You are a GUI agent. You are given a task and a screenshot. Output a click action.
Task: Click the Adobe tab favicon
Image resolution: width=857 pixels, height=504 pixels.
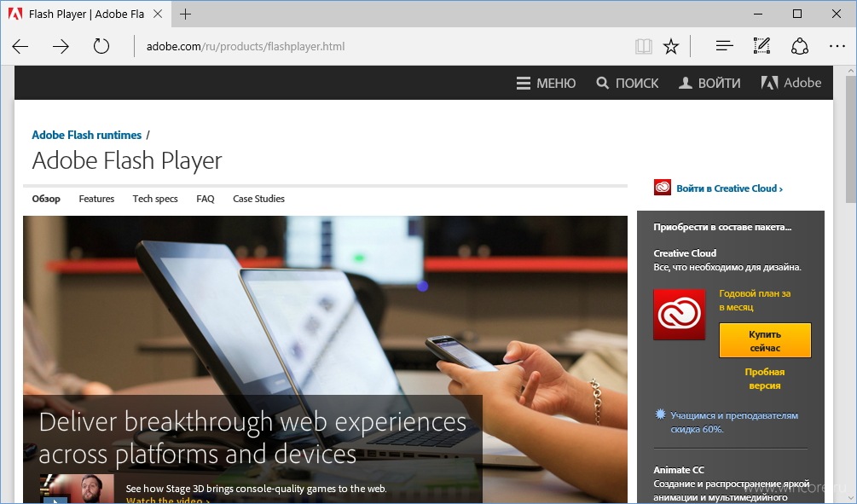15,14
